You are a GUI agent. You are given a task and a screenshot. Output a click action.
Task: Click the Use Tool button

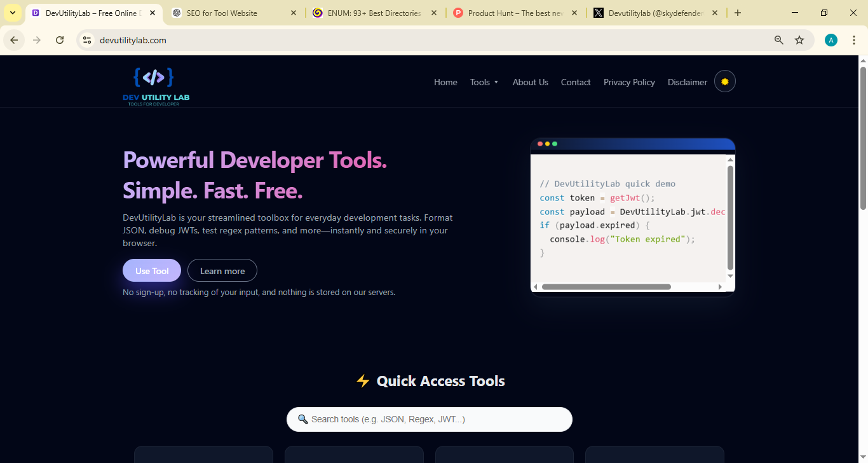pos(151,270)
